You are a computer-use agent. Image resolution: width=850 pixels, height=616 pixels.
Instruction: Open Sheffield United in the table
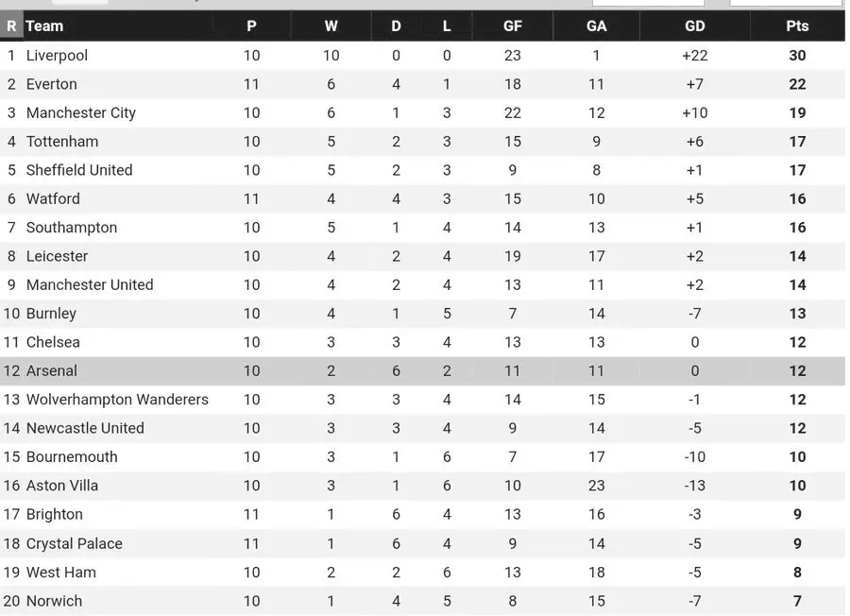coord(79,170)
